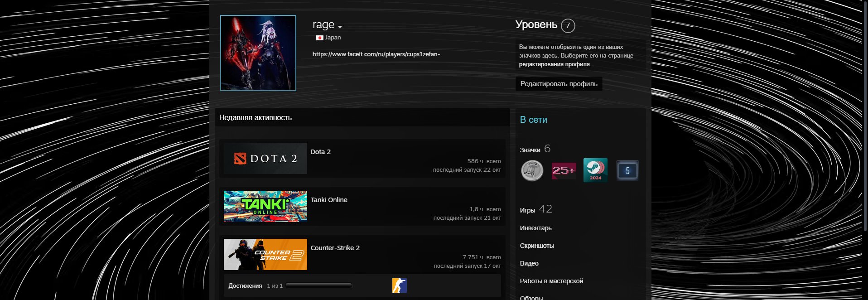Click the achievements progress bar
Image resolution: width=868 pixels, height=300 pixels.
(319, 285)
